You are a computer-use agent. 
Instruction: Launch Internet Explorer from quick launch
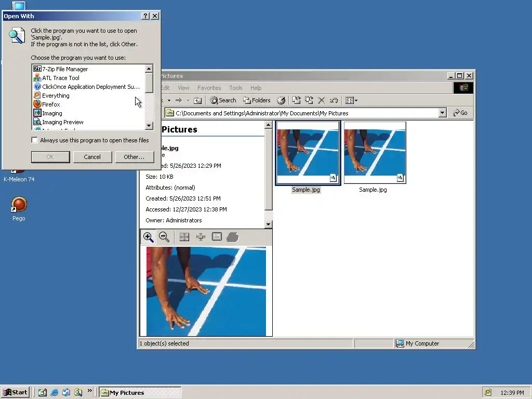54,392
